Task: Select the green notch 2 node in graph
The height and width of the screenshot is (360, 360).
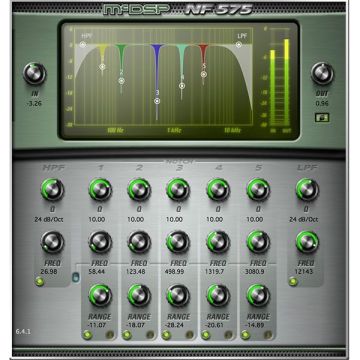Action: coord(121,80)
